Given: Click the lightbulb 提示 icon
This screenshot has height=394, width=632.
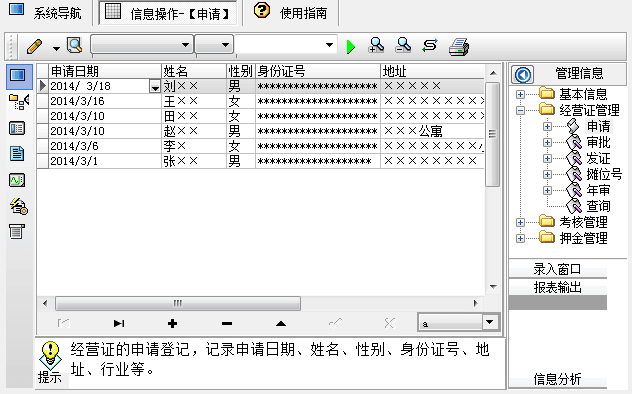Looking at the screenshot, I should [50, 356].
